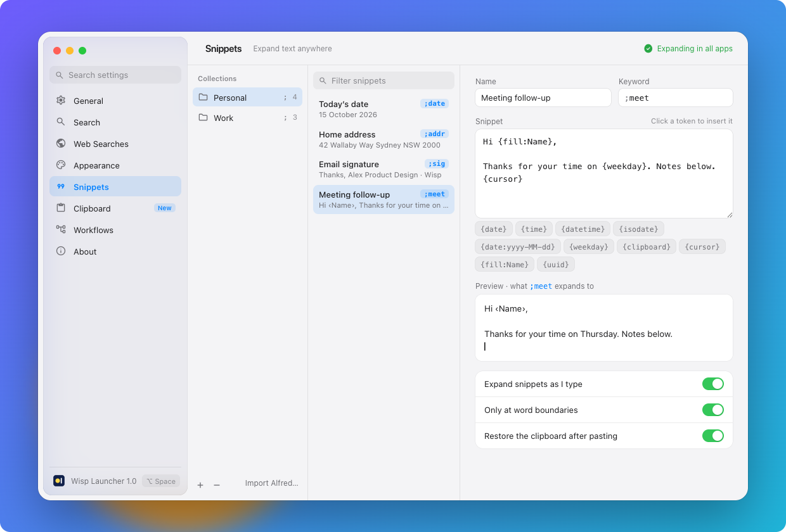
Task: Insert the {fill:Name} token chip
Action: point(505,264)
